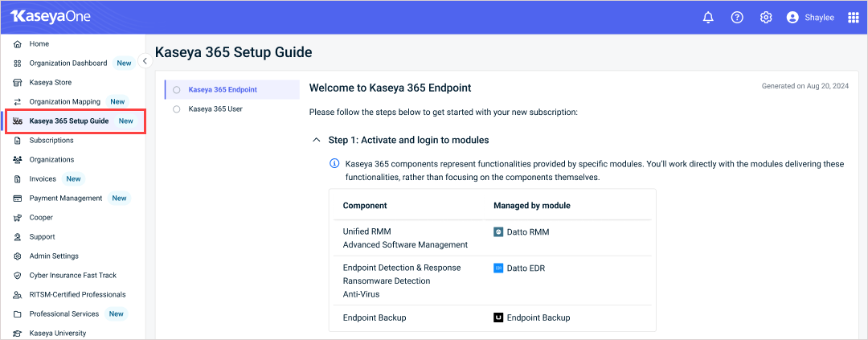Click the Managed by module column header
Image resolution: width=868 pixels, height=340 pixels.
coord(532,206)
